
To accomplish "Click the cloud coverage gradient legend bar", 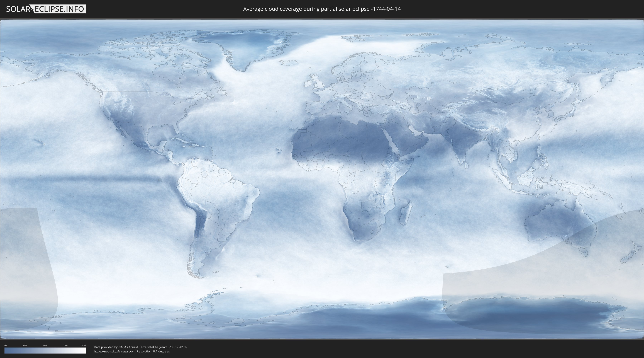I will coord(45,350).
